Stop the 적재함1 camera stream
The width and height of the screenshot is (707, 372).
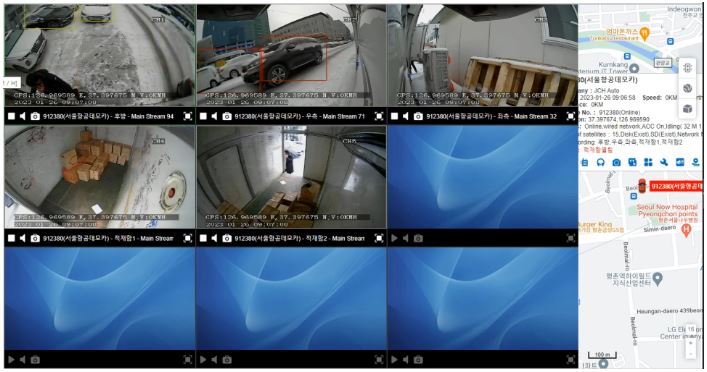11,238
